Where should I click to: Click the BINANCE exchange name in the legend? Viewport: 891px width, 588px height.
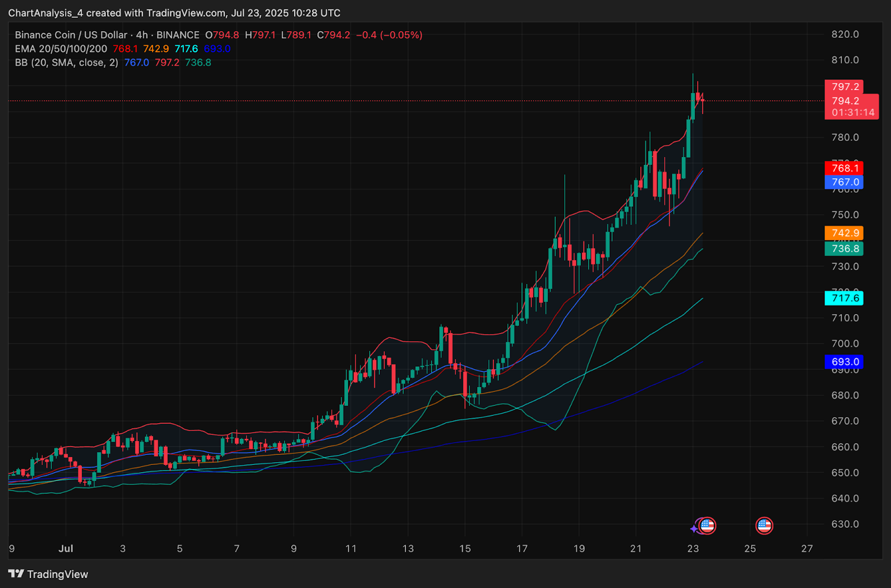[x=178, y=35]
